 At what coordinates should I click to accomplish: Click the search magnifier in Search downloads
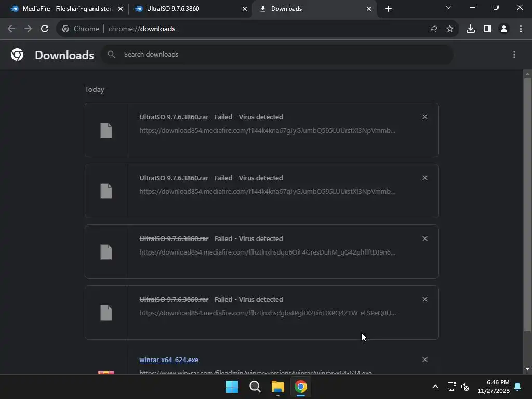[111, 54]
